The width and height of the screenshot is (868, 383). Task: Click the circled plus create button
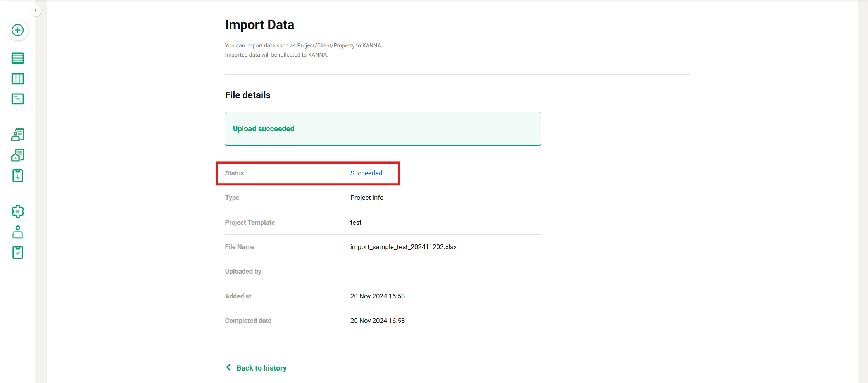pos(18,30)
